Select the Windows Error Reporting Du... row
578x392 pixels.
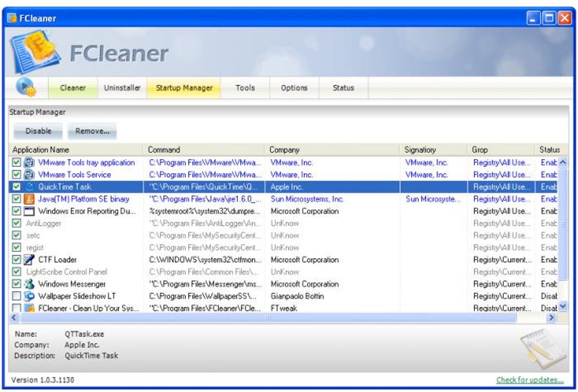pyautogui.click(x=283, y=211)
